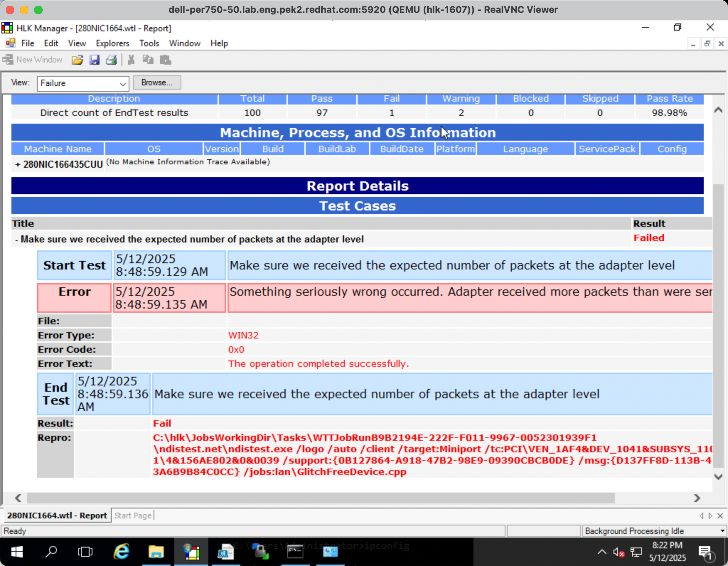Click the Print toolbar icon

point(111,60)
